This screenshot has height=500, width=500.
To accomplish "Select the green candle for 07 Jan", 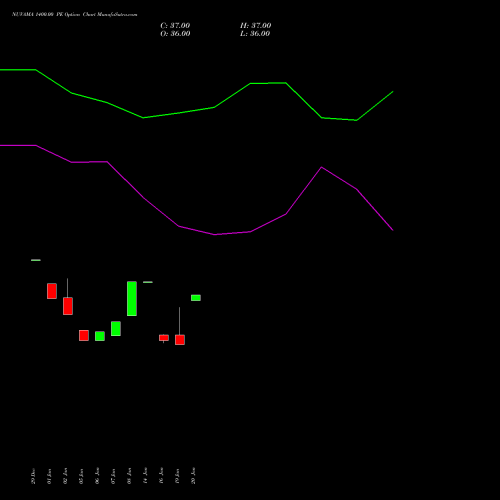I will click(116, 328).
